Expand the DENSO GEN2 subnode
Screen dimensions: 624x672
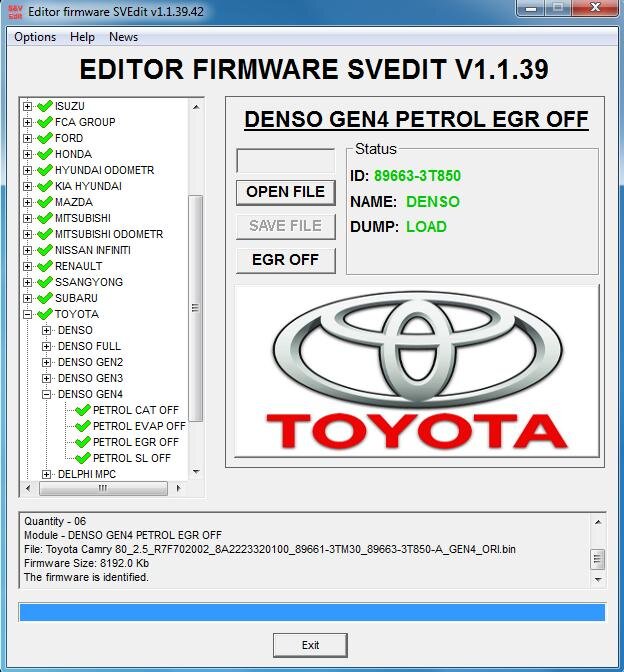[x=47, y=363]
